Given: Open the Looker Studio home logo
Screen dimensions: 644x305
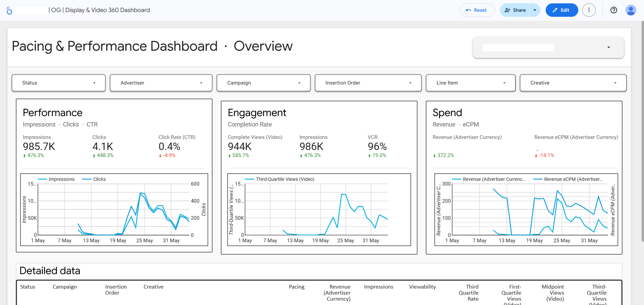Looking at the screenshot, I should 9,10.
